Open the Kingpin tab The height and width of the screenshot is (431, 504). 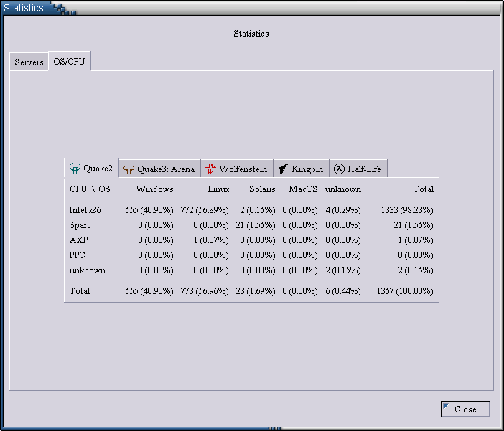pos(301,169)
